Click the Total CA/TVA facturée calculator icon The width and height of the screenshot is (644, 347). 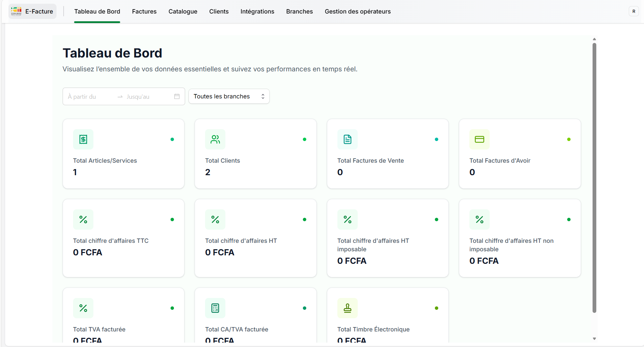(x=215, y=308)
